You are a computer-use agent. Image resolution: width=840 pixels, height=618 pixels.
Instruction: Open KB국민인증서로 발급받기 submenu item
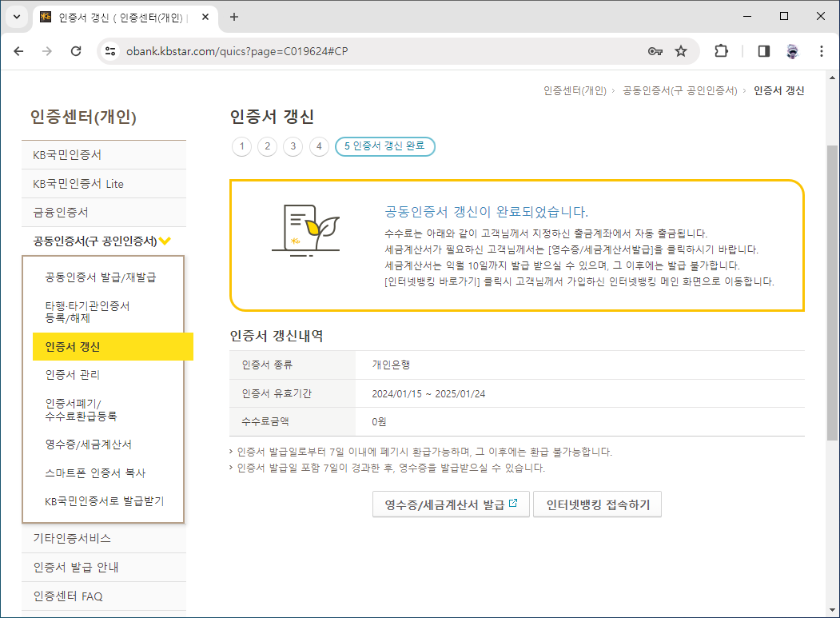pyautogui.click(x=105, y=501)
